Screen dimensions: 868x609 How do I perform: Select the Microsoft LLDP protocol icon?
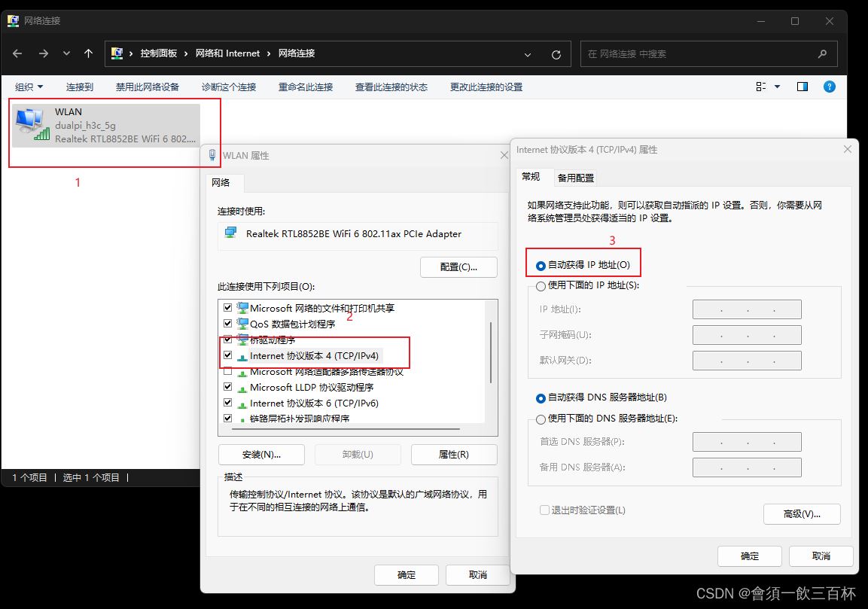pyautogui.click(x=242, y=388)
